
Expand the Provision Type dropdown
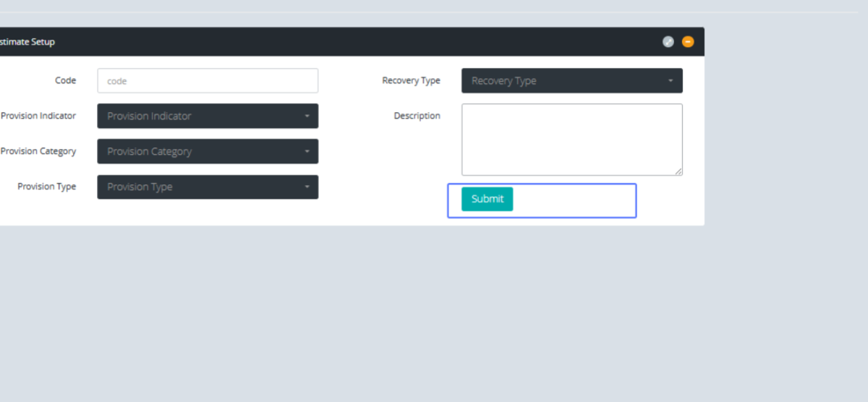point(208,187)
